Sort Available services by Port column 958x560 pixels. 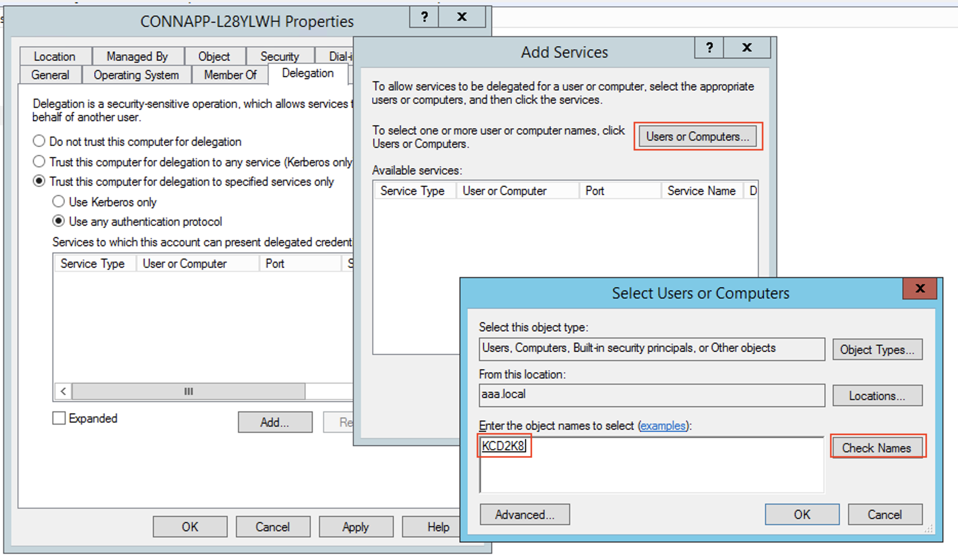621,191
